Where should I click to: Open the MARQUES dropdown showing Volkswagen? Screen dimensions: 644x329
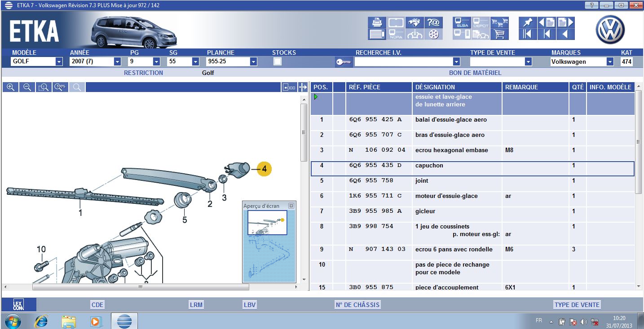coord(610,61)
